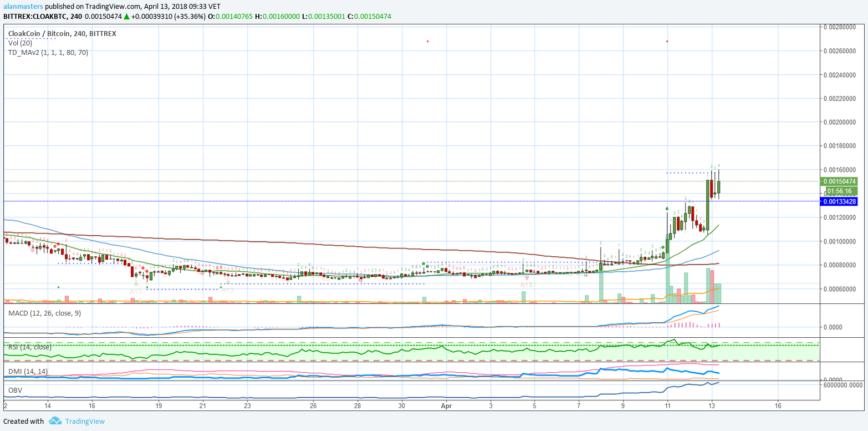Select the TD_MAv2 indicator label
Image resolution: width=868 pixels, height=431 pixels.
pyautogui.click(x=48, y=52)
